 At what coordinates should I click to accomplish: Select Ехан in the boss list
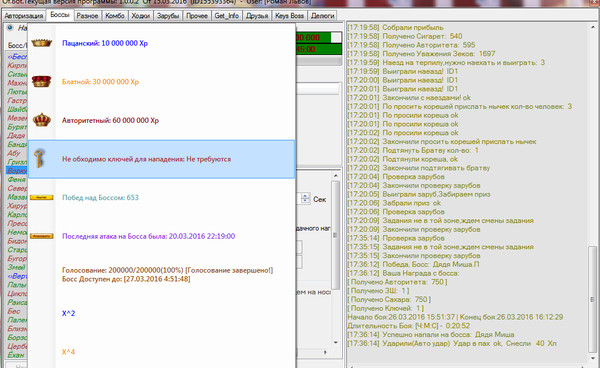(x=17, y=355)
